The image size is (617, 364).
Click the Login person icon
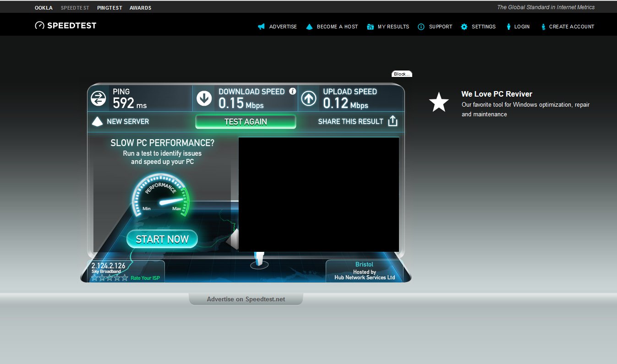point(508,27)
